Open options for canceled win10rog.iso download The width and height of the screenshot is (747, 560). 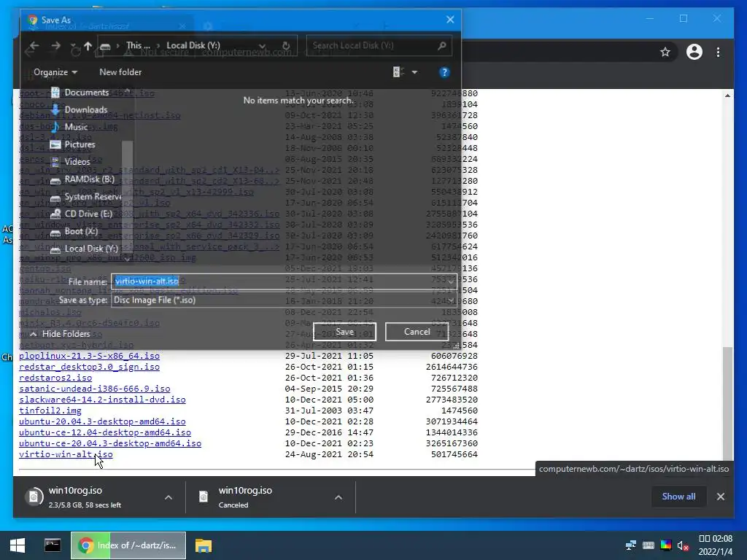(x=338, y=497)
